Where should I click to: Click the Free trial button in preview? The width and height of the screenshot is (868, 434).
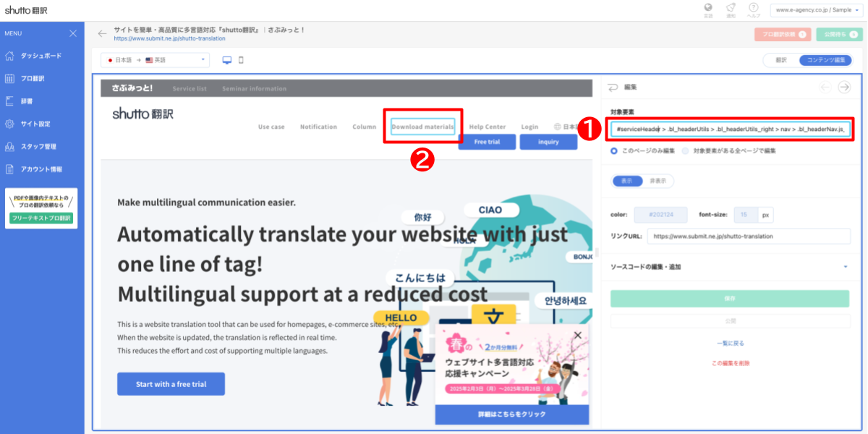488,142
